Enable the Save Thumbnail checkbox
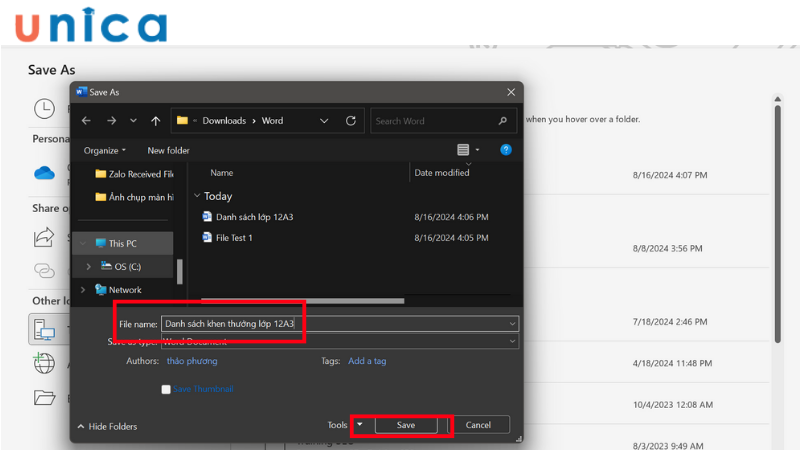800x450 pixels. click(x=166, y=389)
